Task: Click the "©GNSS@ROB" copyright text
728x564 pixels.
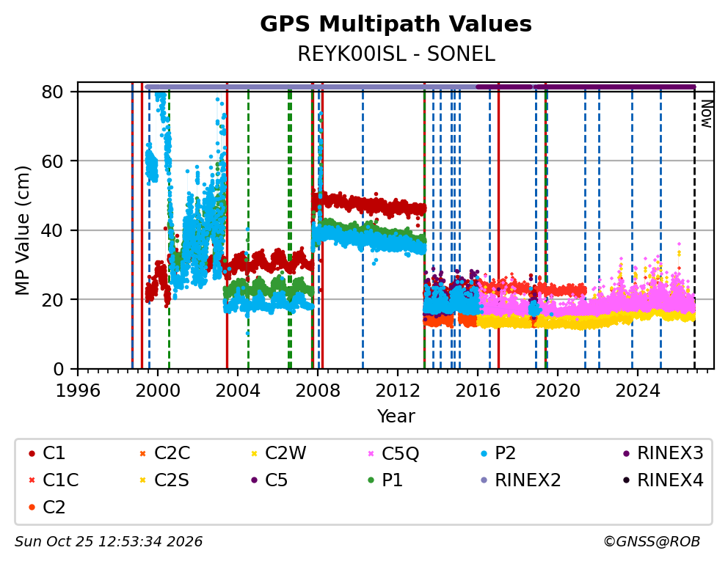Action: click(652, 542)
